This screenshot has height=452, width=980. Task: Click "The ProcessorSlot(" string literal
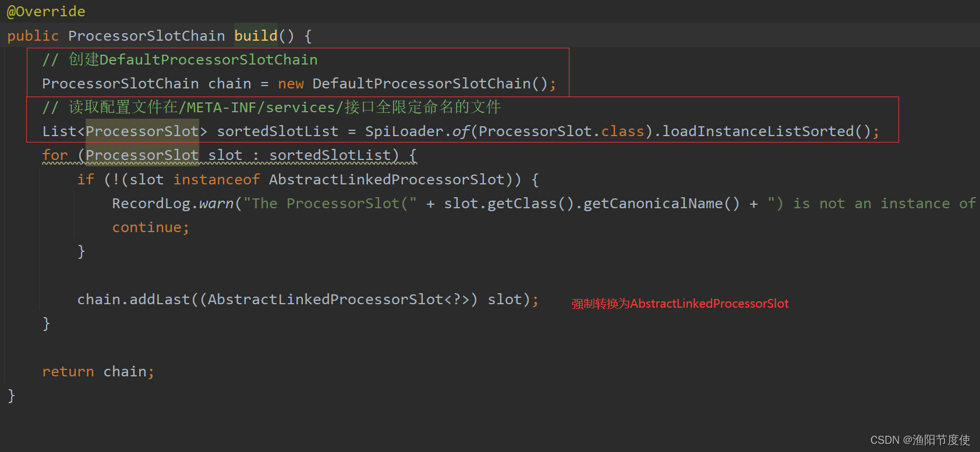tap(330, 204)
